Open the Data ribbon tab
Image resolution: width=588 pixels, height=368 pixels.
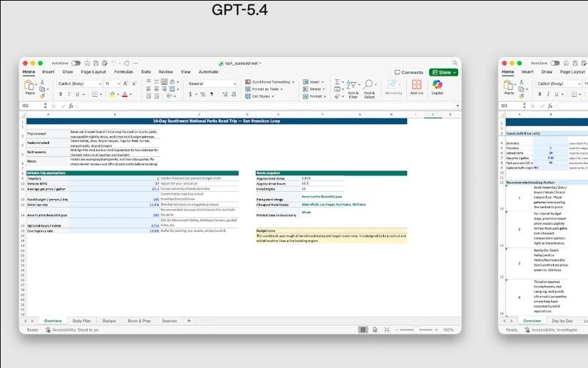[146, 71]
